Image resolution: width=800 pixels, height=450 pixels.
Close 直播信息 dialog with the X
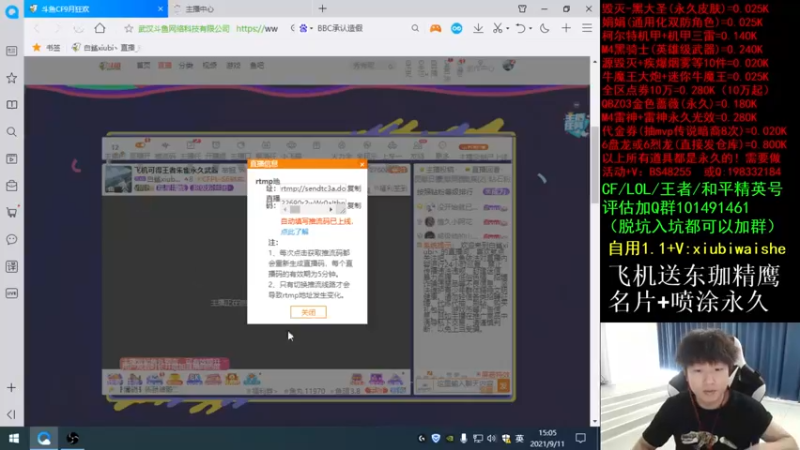(x=362, y=164)
